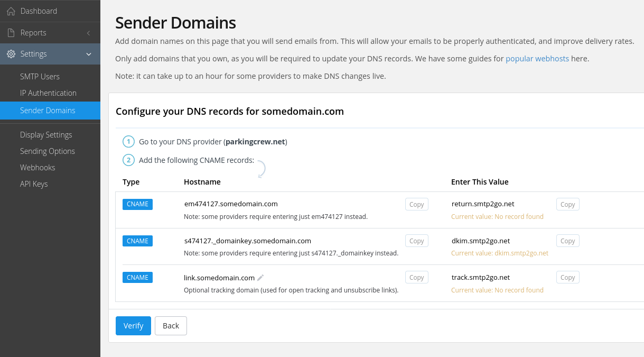
Task: Click the step 2 circle indicator
Action: tap(128, 160)
